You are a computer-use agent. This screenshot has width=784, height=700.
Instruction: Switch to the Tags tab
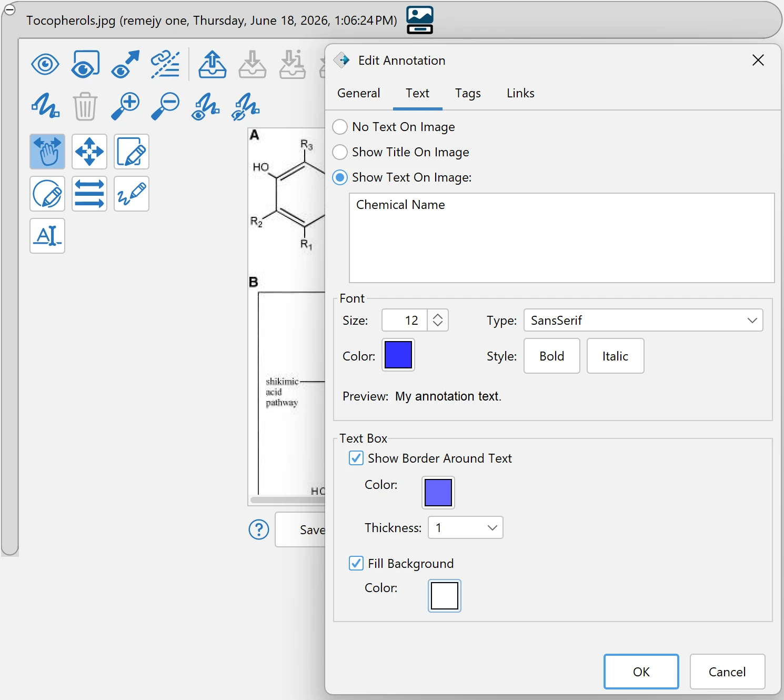[x=468, y=93]
